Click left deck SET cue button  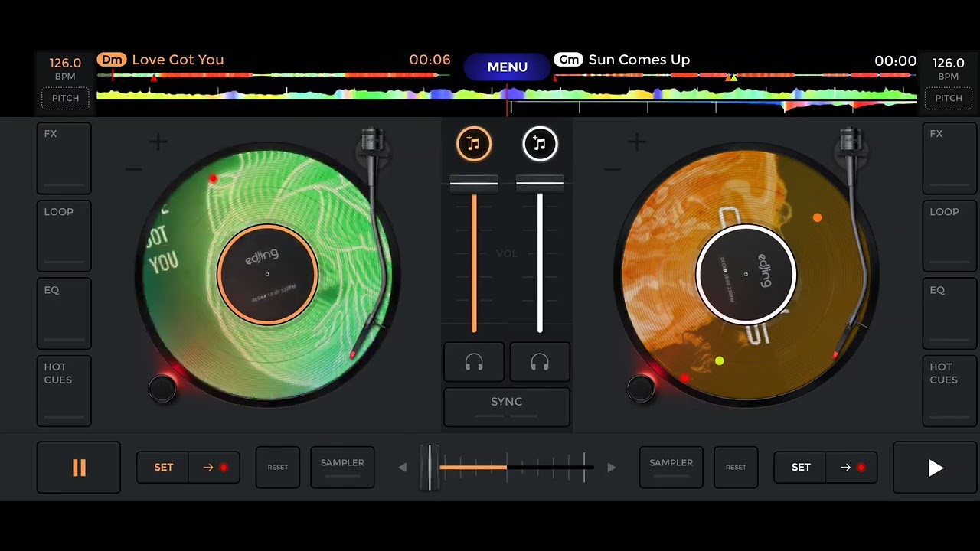(x=163, y=468)
